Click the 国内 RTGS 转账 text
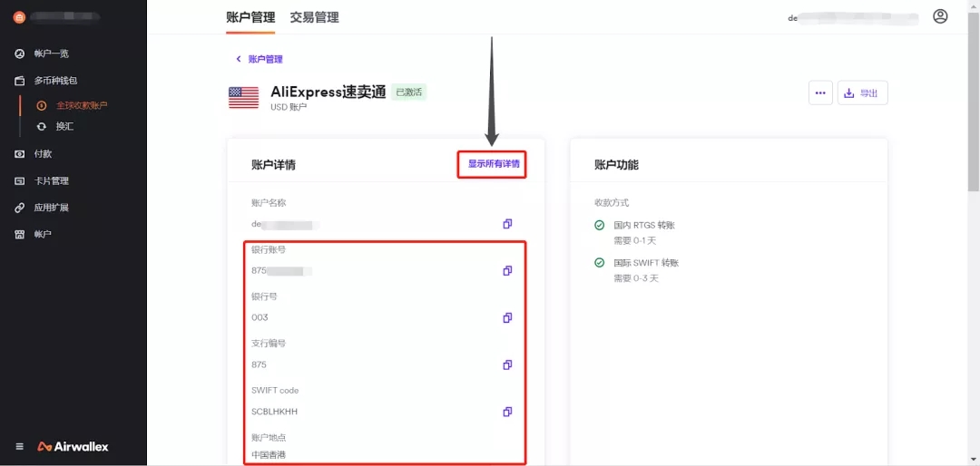Screen dimensions: 980x466 click(644, 225)
